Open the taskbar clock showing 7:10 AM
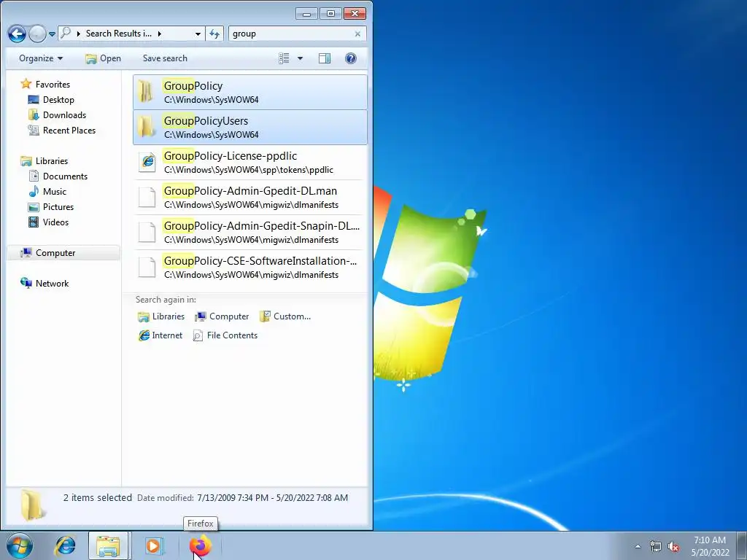The height and width of the screenshot is (560, 747). pos(710,546)
